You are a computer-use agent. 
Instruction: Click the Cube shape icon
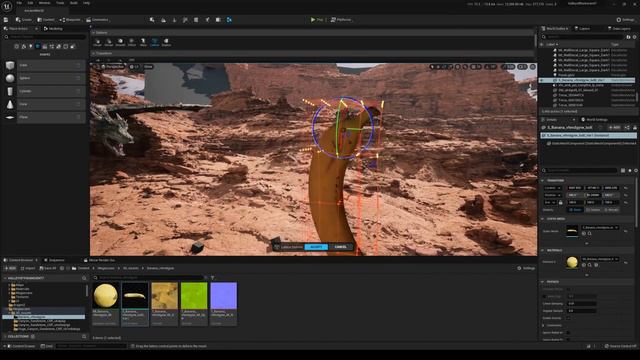click(x=10, y=65)
